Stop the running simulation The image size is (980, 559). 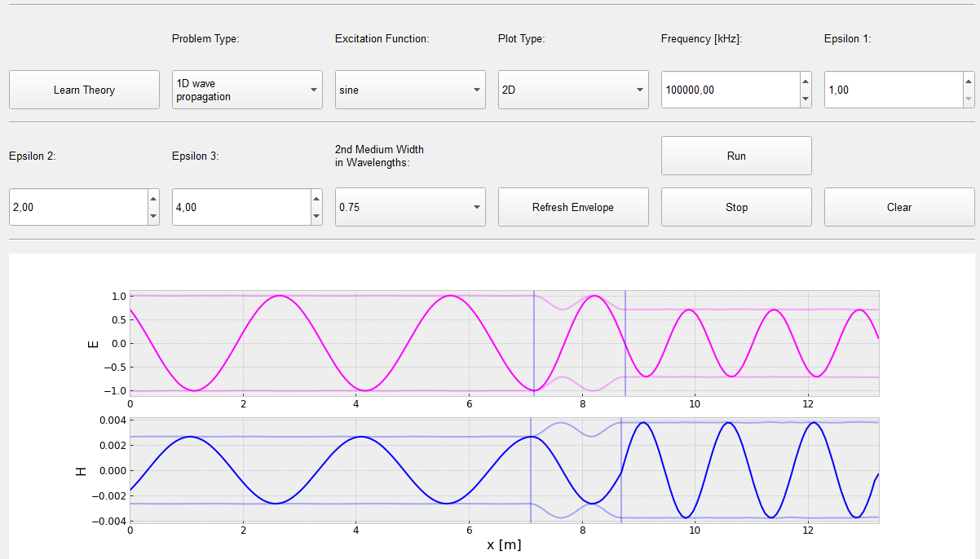(736, 207)
